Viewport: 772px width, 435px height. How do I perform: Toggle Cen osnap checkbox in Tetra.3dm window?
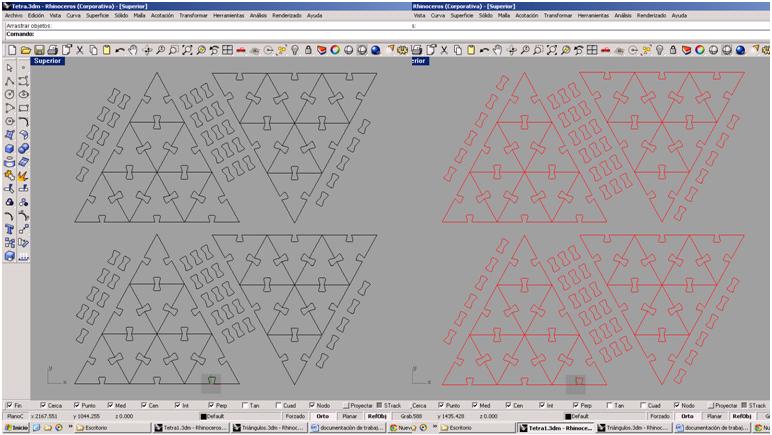coord(144,405)
